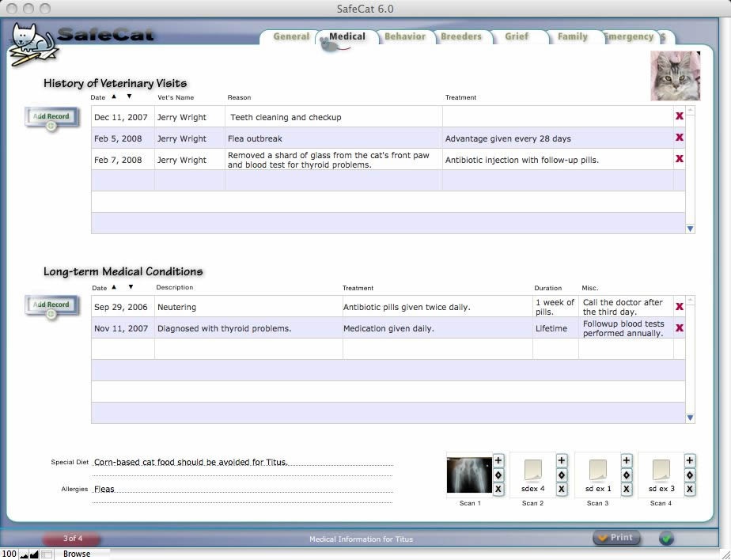Click the Diagnosed with thyroid problems description
The image size is (731, 560).
[248, 328]
